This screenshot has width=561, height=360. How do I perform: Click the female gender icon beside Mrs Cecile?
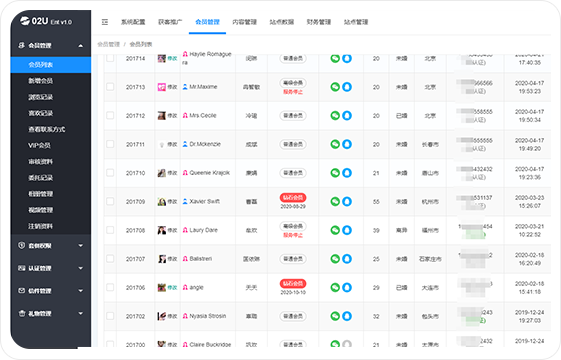coord(185,115)
